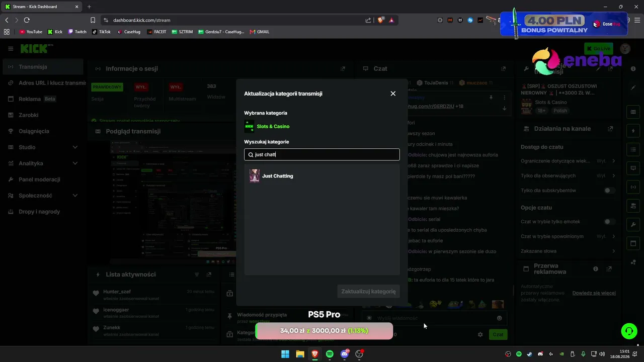Click the Go Live button
This screenshot has width=644, height=362.
click(x=598, y=49)
